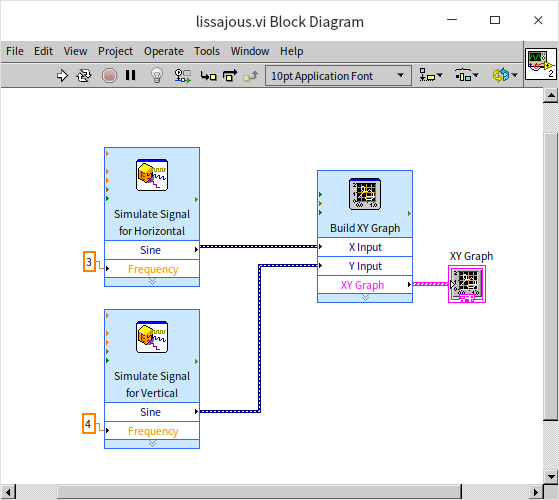This screenshot has width=559, height=500.
Task: Click the Vertical signal Sine output
Action: point(152,412)
